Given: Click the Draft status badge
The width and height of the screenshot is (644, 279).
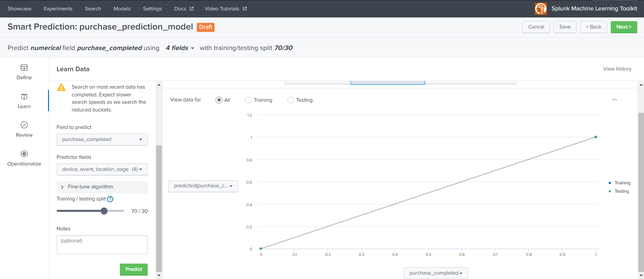Looking at the screenshot, I should (205, 27).
